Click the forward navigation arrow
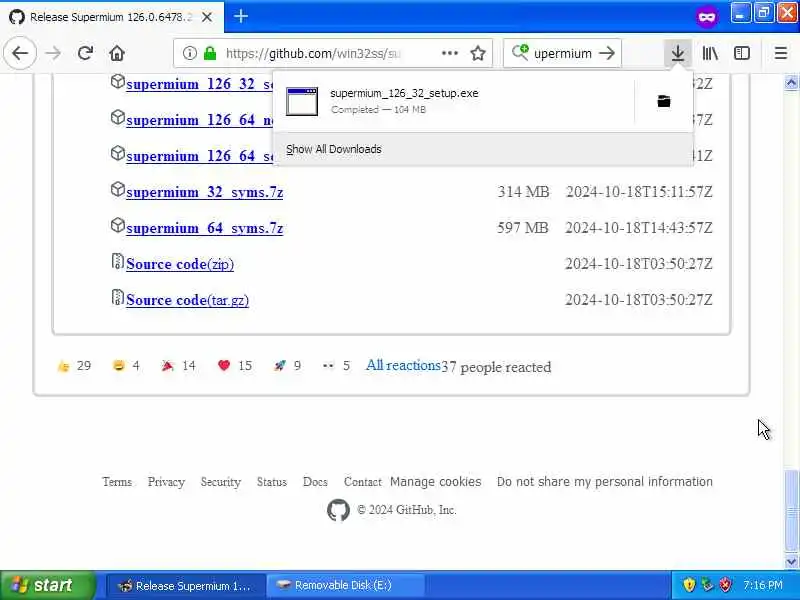The height and width of the screenshot is (600, 800). [53, 53]
